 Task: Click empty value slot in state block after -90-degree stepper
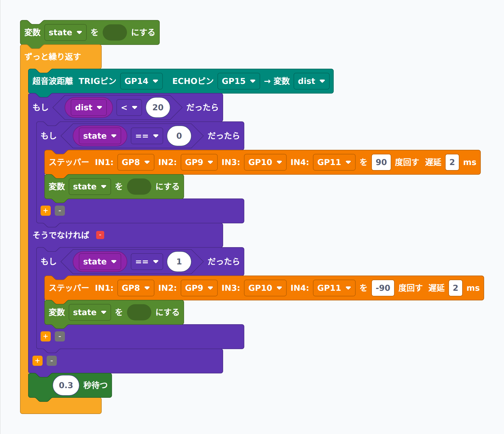[x=139, y=312]
